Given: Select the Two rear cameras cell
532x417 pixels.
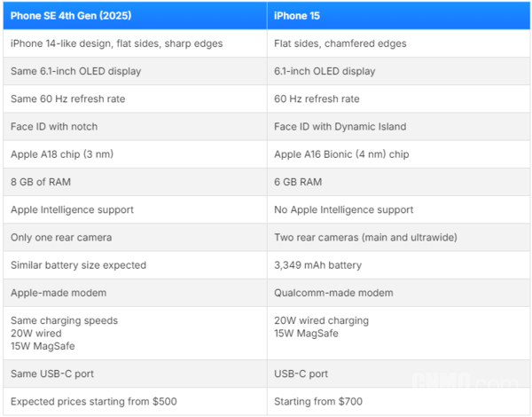Looking at the screenshot, I should tap(399, 238).
